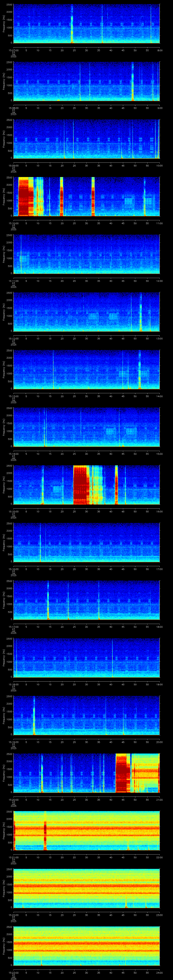Click the 15:15:00 start time label
Screen dimensions: 173x980
click(13, 511)
